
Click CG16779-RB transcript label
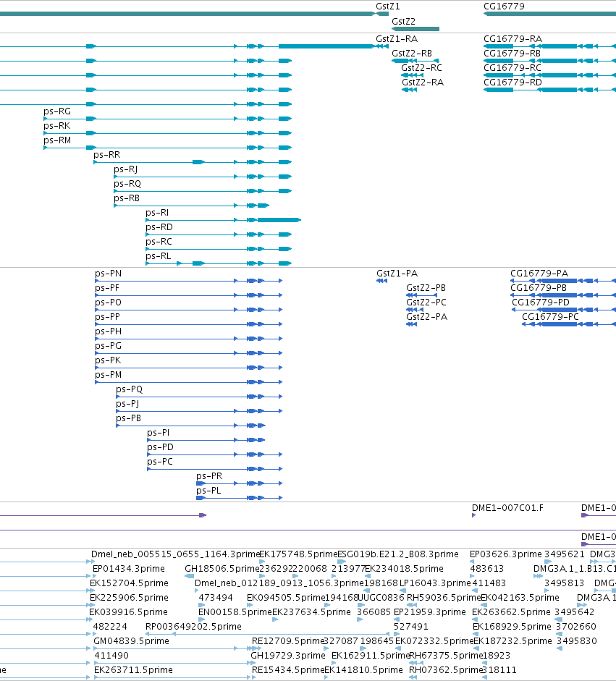(512, 54)
